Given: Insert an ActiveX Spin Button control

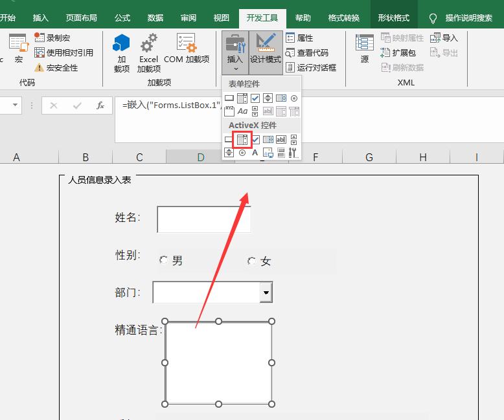Looking at the screenshot, I should [229, 153].
